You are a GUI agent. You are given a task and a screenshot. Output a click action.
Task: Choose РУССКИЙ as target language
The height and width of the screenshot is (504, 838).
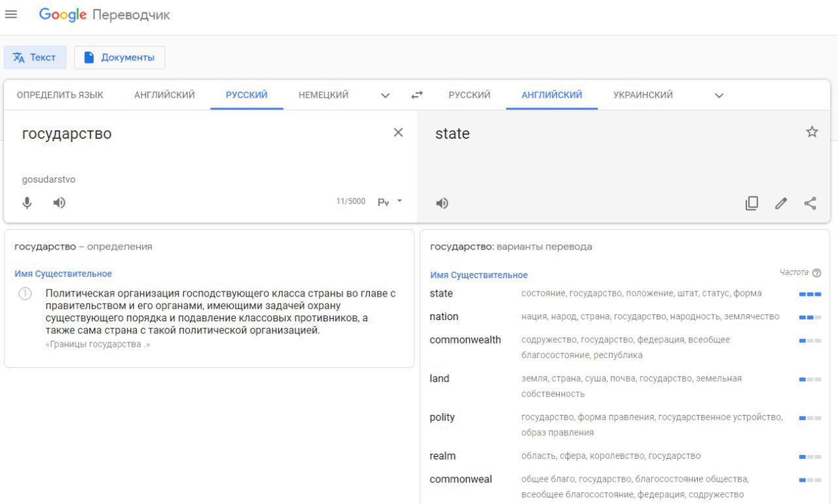[469, 95]
